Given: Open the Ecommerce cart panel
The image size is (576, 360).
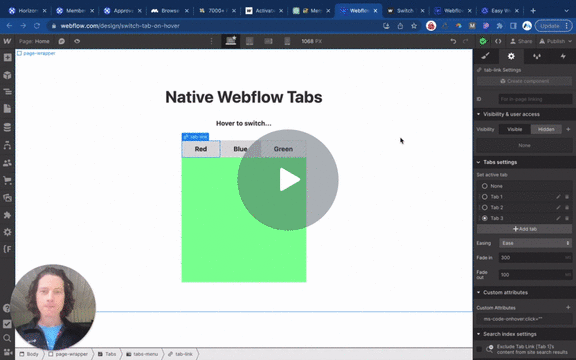Looking at the screenshot, I should click(x=7, y=180).
